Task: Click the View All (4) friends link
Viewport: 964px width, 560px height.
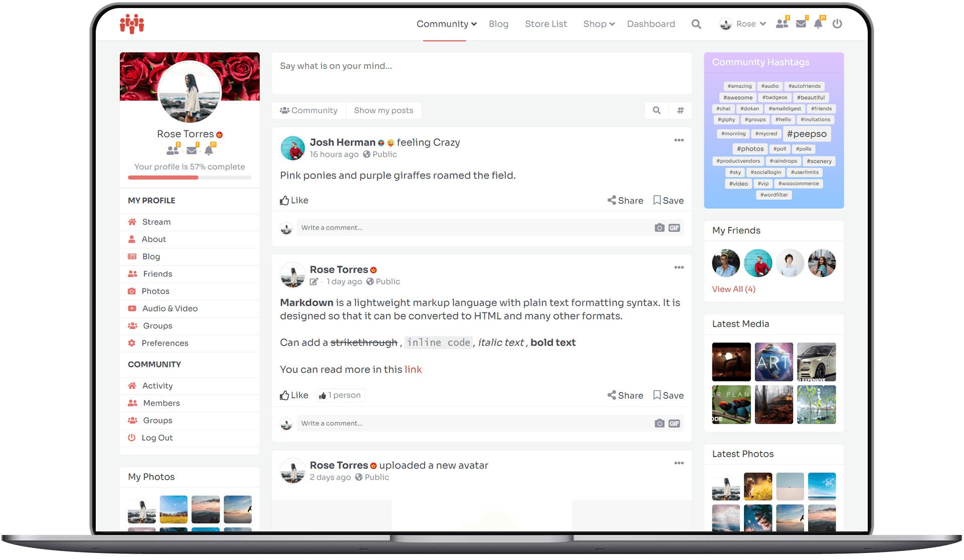Action: [734, 288]
